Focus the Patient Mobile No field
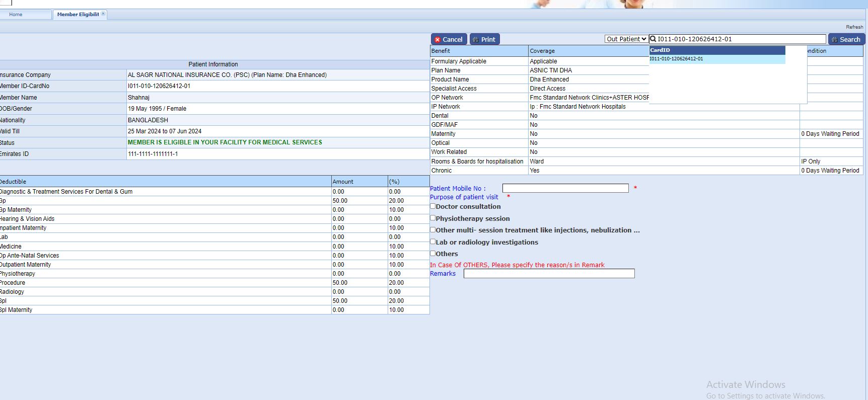The image size is (868, 400). click(565, 188)
